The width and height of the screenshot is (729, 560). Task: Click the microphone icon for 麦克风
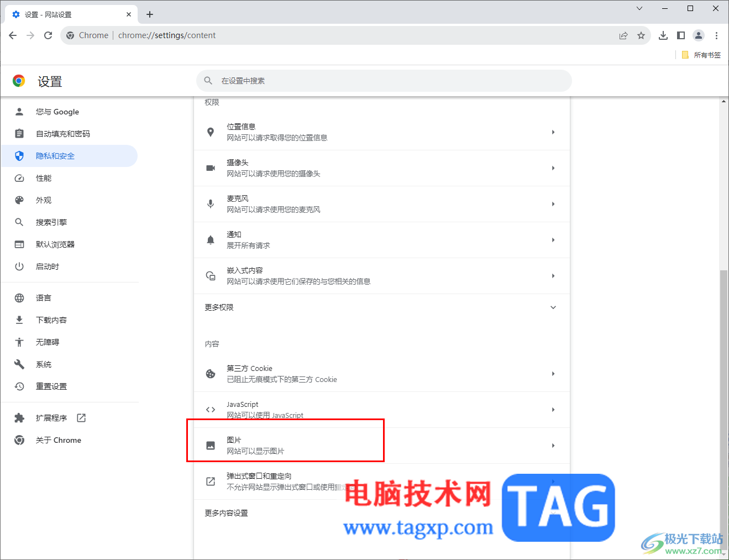pos(211,204)
